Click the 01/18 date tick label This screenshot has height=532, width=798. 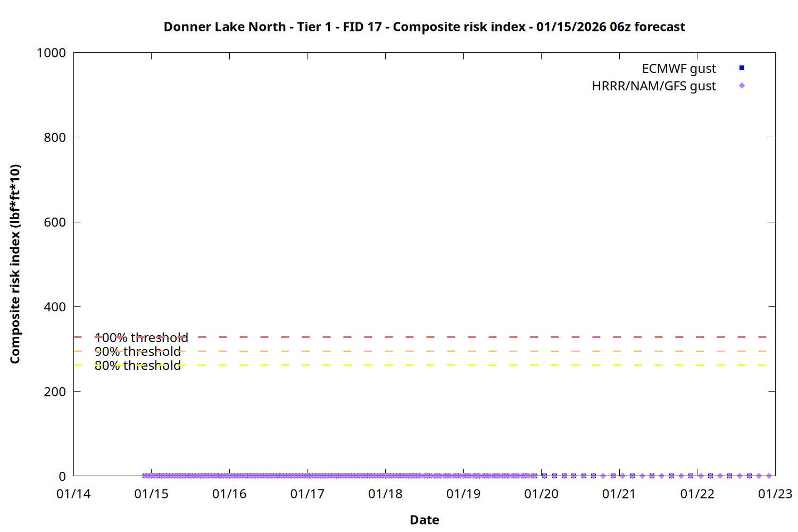click(385, 494)
